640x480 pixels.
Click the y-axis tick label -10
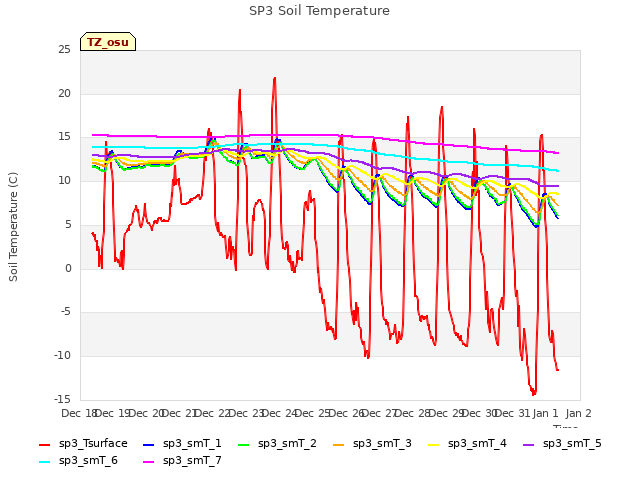tap(62, 355)
